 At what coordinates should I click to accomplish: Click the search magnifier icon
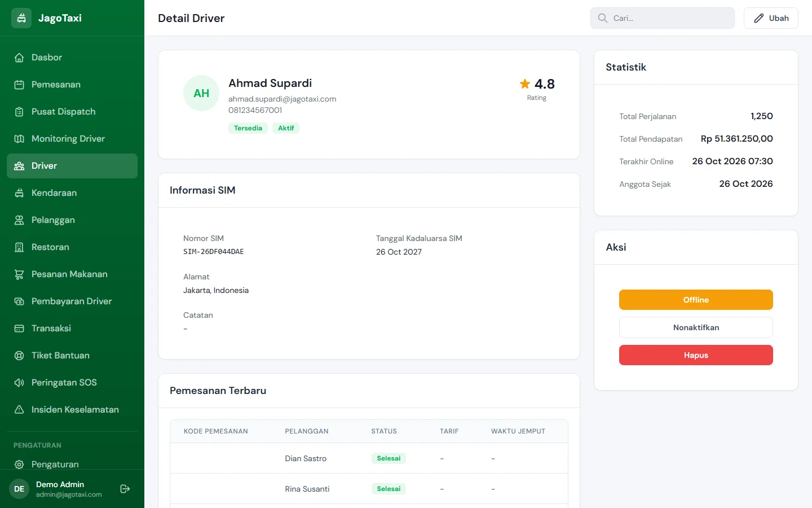[603, 18]
